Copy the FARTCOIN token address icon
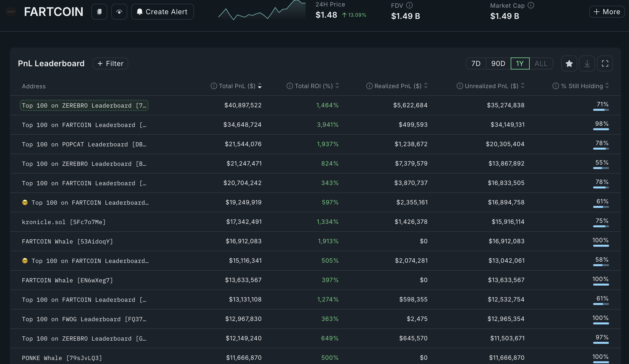The image size is (629, 364). 99,12
